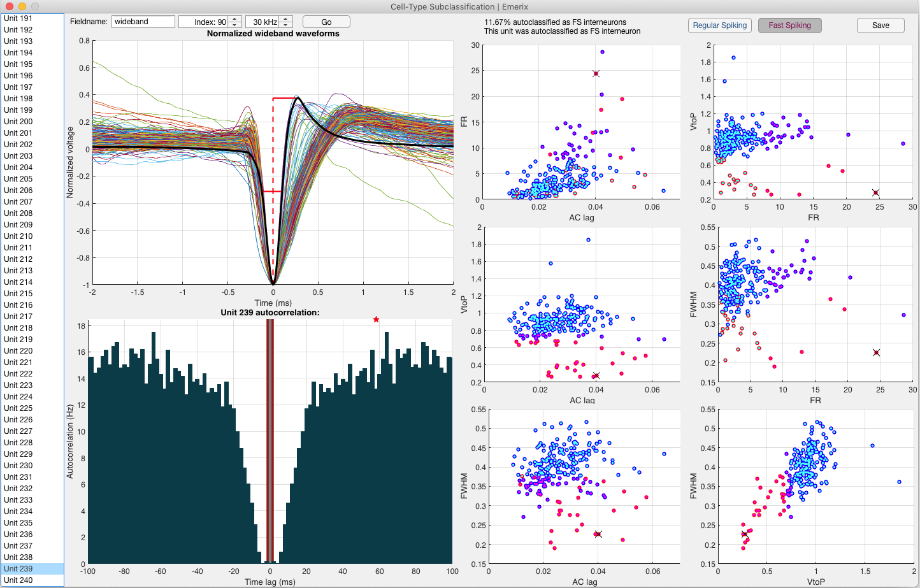Click the red star on the autocorrelation plot
920x588 pixels.
(x=376, y=319)
